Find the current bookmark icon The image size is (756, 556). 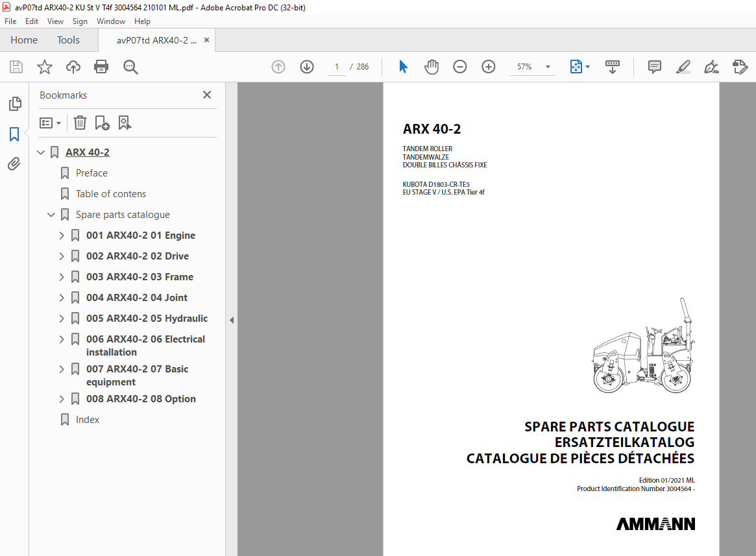click(x=125, y=123)
